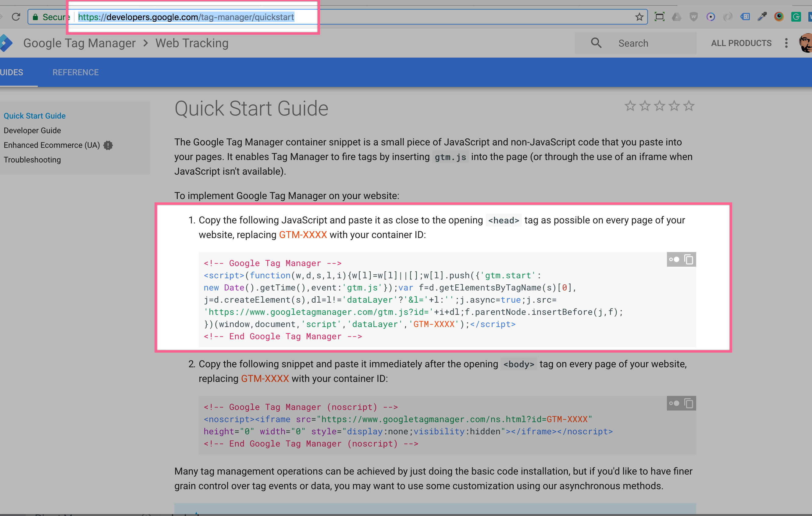Switch to the REFERENCE tab
The width and height of the screenshot is (812, 516).
(76, 73)
